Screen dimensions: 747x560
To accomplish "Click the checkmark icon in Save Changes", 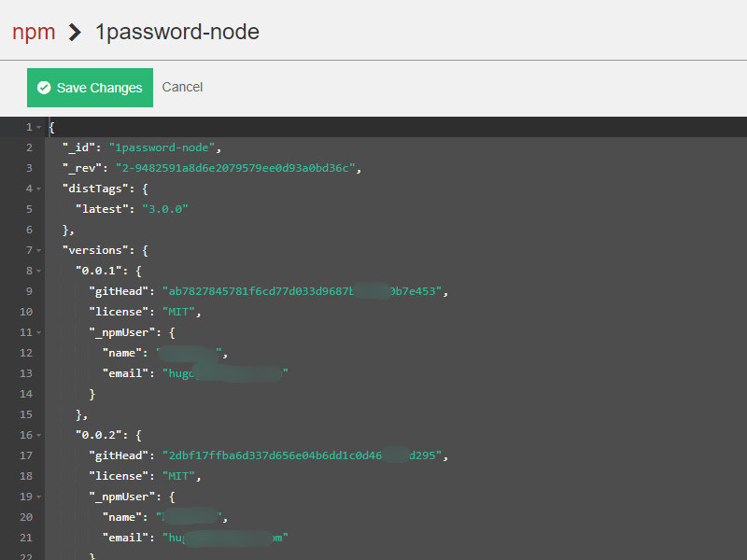I will (x=44, y=88).
